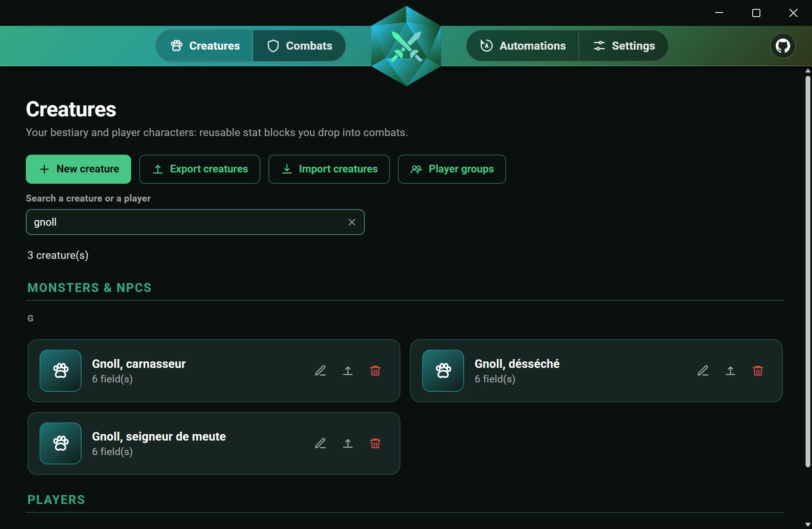812x529 pixels.
Task: Click Export creatures button
Action: click(200, 169)
